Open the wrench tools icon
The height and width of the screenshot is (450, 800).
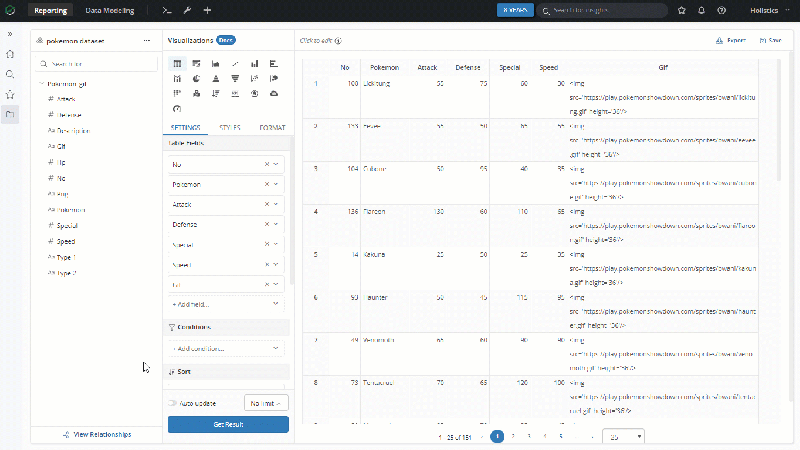click(x=187, y=10)
